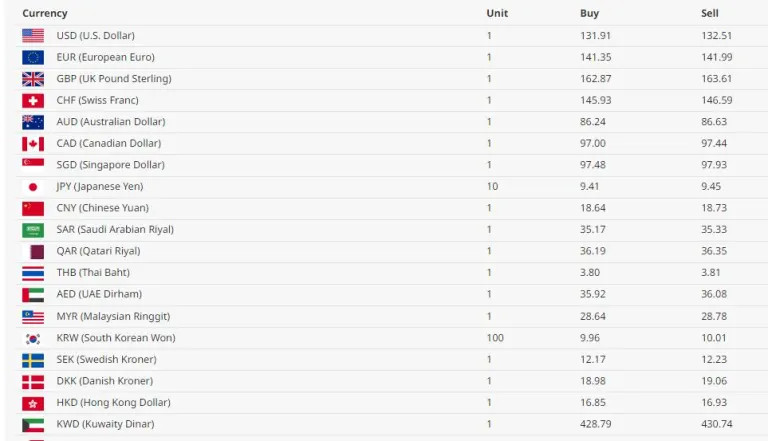Select the Australian flag icon

pos(33,122)
